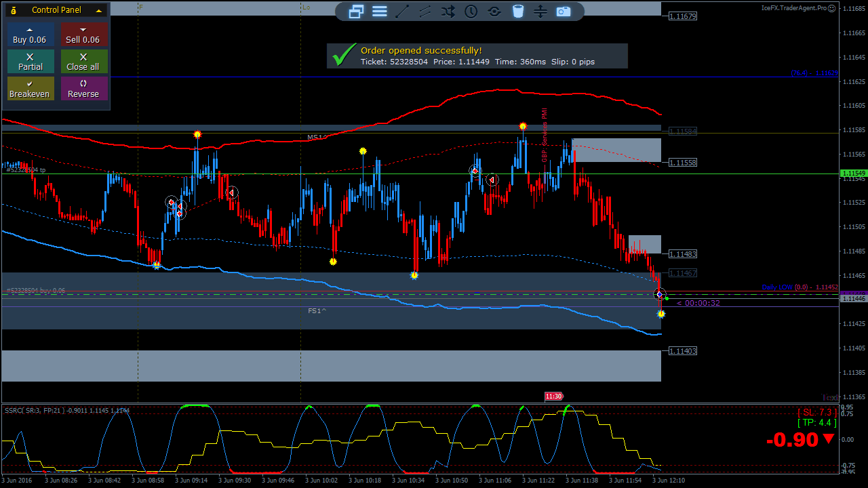This screenshot has width=868, height=488.
Task: Click the overlapping windows icon in toolbar
Action: pos(356,12)
